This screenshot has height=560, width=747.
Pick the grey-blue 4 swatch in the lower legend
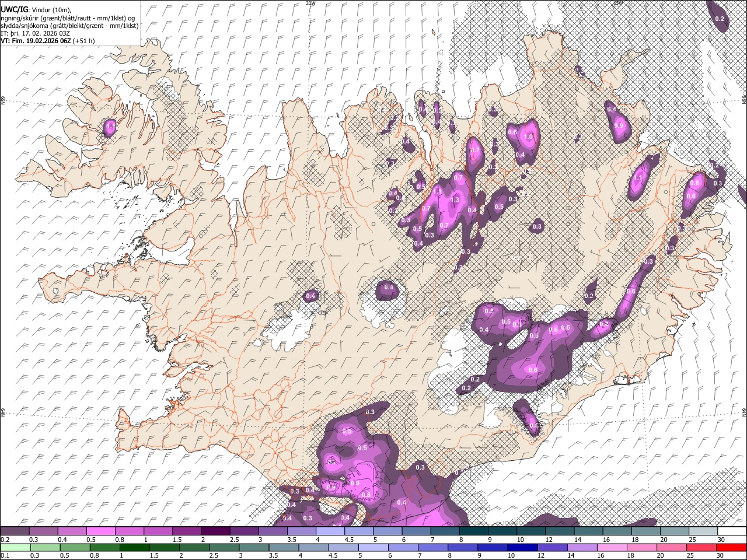click(x=314, y=547)
